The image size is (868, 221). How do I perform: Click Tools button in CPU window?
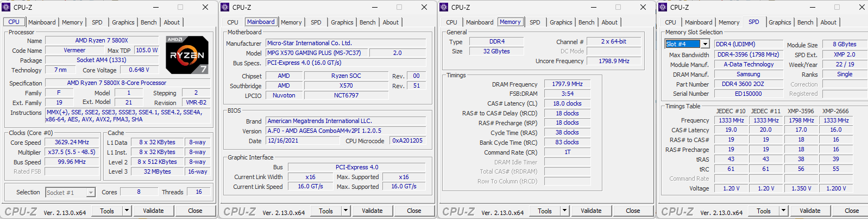click(x=107, y=211)
